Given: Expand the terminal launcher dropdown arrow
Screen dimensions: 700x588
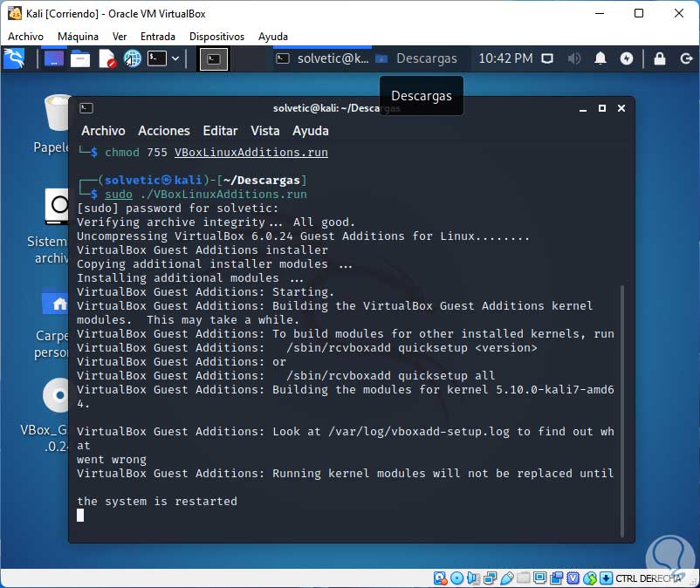Looking at the screenshot, I should pos(176,58).
